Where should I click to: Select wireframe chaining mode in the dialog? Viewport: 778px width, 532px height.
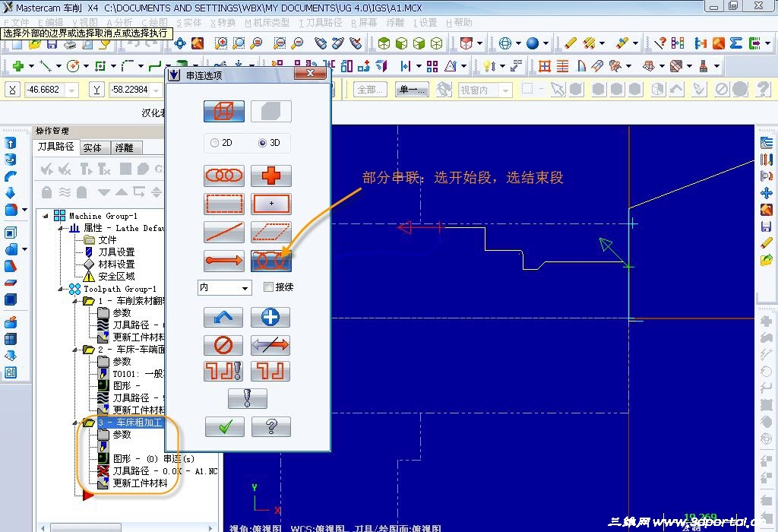pos(224,111)
